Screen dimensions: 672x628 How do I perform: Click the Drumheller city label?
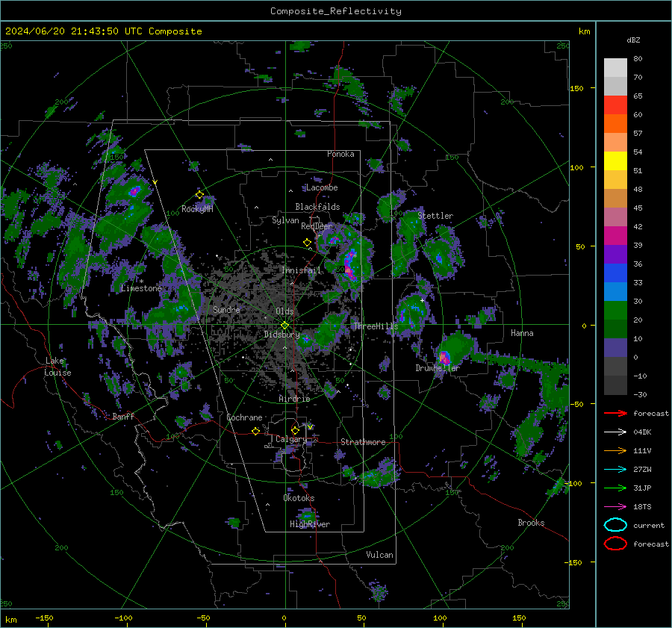tap(438, 368)
